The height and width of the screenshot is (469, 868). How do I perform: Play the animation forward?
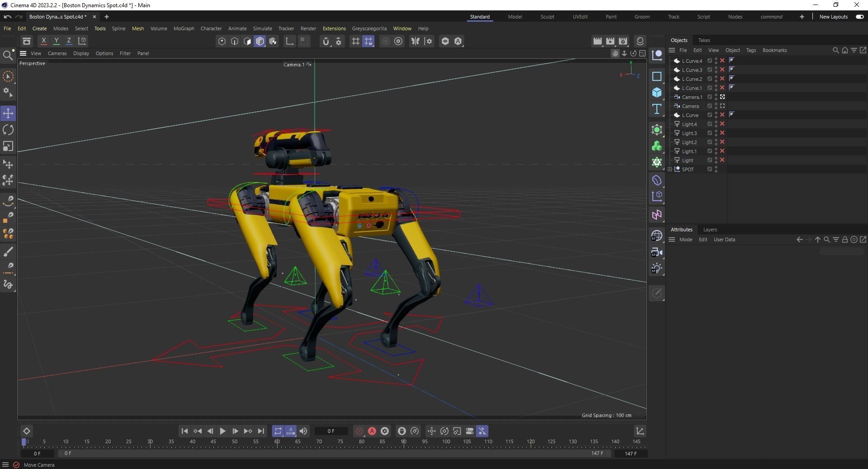tap(222, 431)
